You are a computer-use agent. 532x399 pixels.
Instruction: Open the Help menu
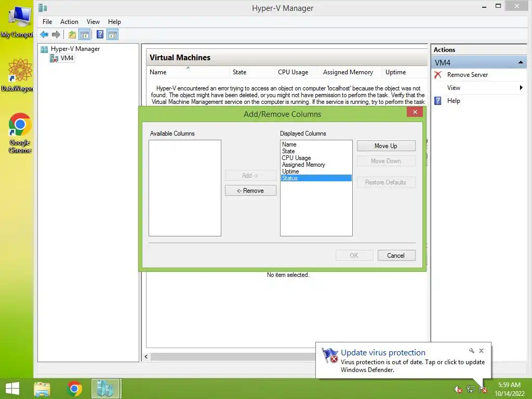(x=114, y=22)
